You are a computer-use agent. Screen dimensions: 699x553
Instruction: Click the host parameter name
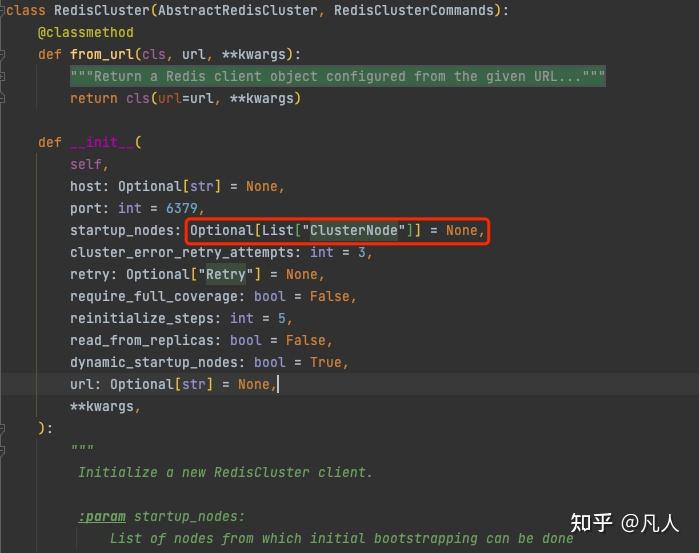[x=86, y=186]
